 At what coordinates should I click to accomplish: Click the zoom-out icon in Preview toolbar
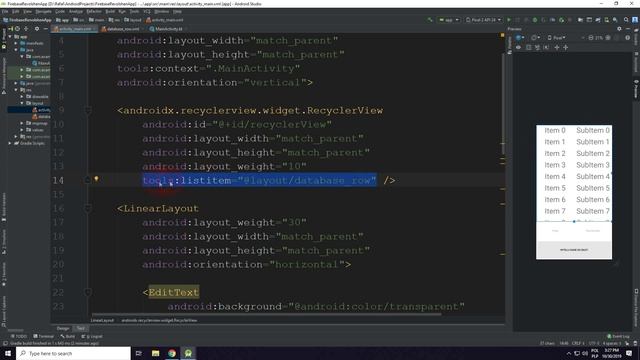pos(591,38)
